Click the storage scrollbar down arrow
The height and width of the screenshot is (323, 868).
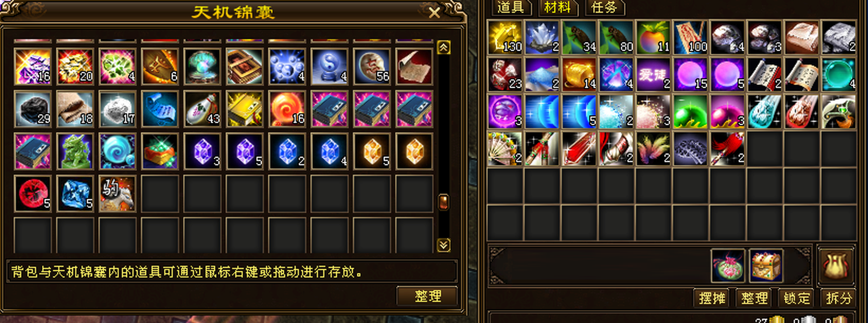[x=443, y=245]
